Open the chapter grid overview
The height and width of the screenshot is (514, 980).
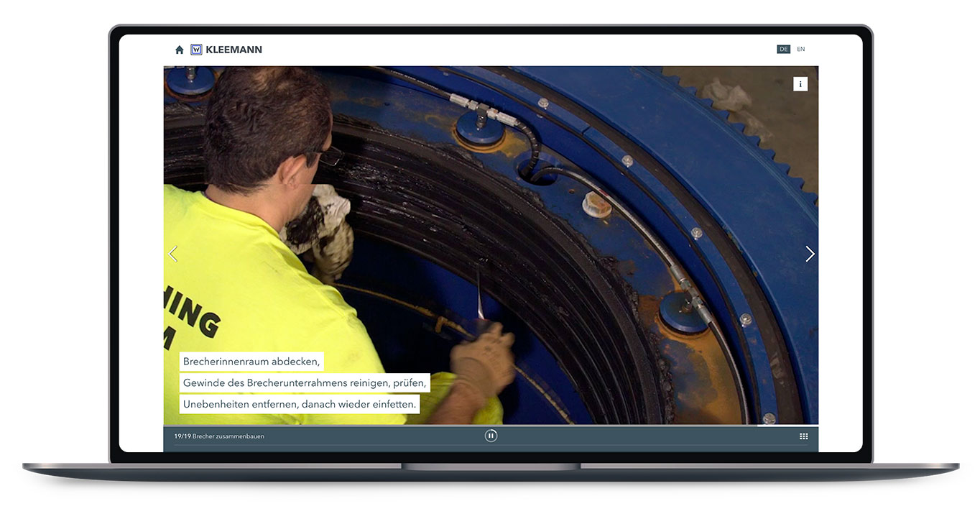coord(804,436)
